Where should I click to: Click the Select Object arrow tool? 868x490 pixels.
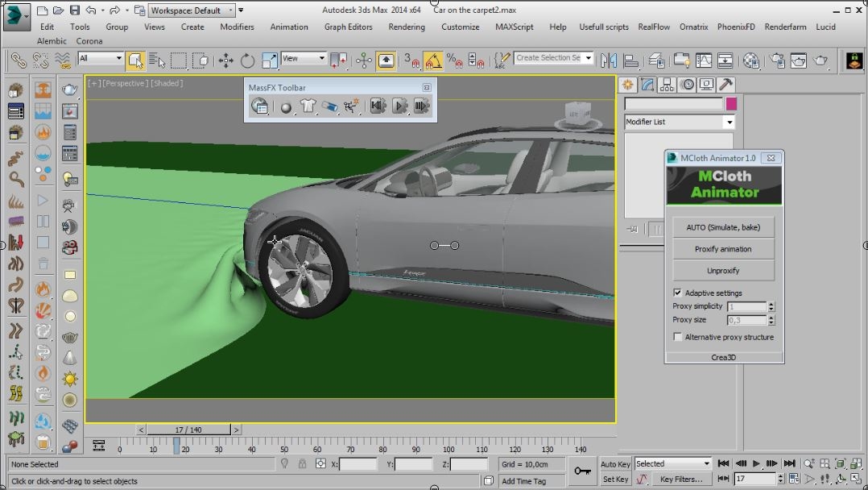click(x=135, y=60)
